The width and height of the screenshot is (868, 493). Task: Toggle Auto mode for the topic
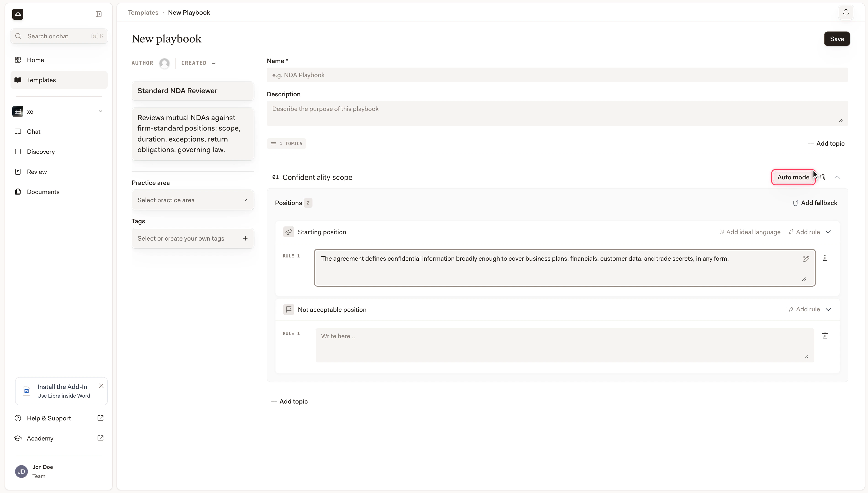click(793, 177)
